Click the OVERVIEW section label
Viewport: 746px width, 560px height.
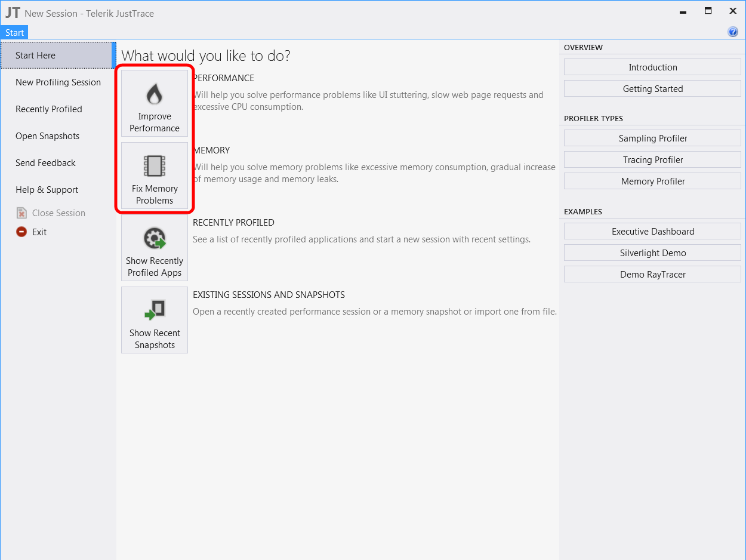pyautogui.click(x=583, y=48)
